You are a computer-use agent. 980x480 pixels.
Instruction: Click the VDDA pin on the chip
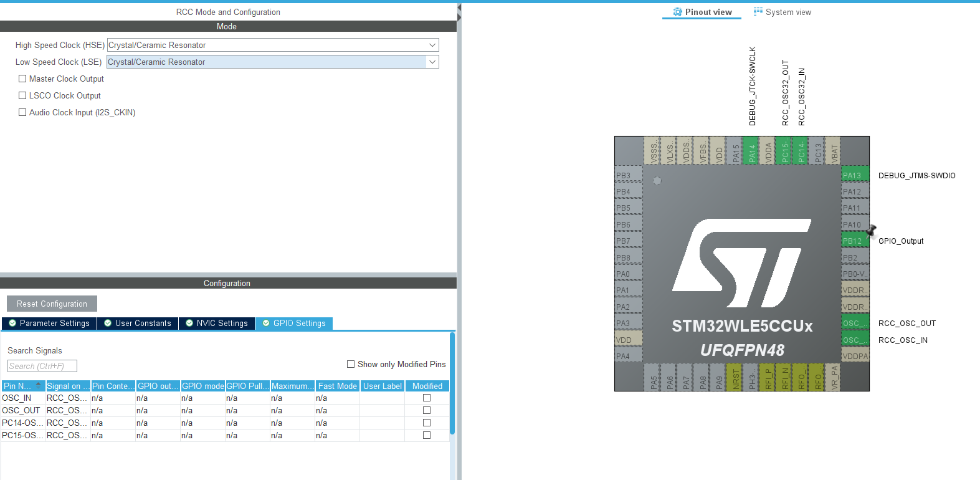point(768,150)
